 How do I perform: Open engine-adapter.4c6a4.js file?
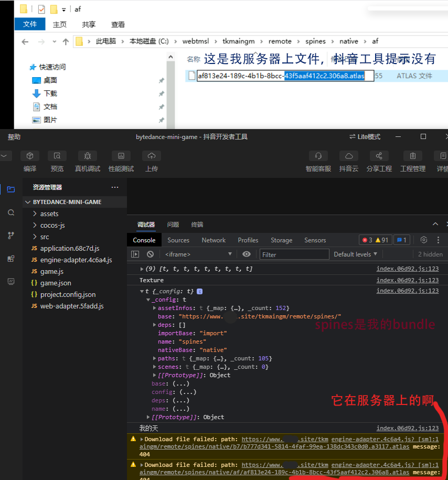76,260
